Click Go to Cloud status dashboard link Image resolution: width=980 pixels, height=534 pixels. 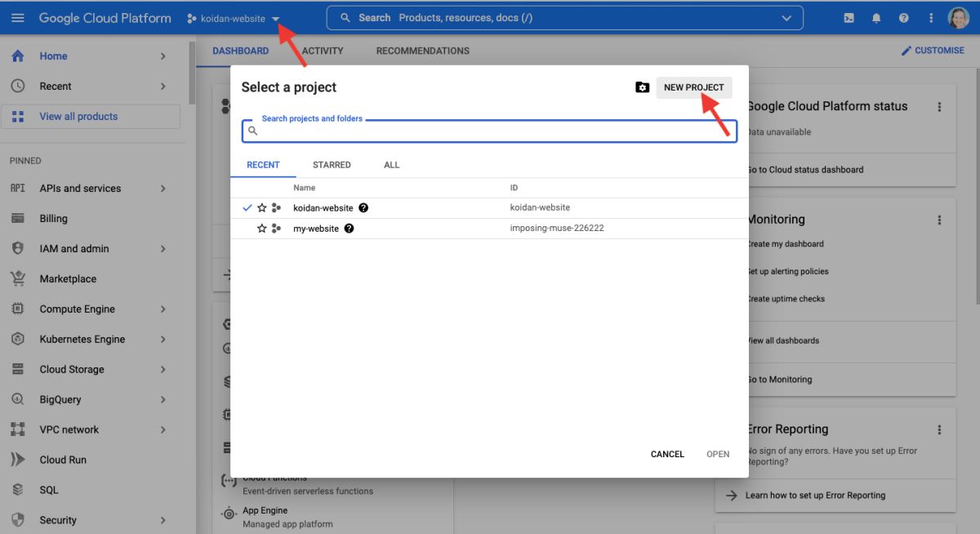click(x=805, y=170)
